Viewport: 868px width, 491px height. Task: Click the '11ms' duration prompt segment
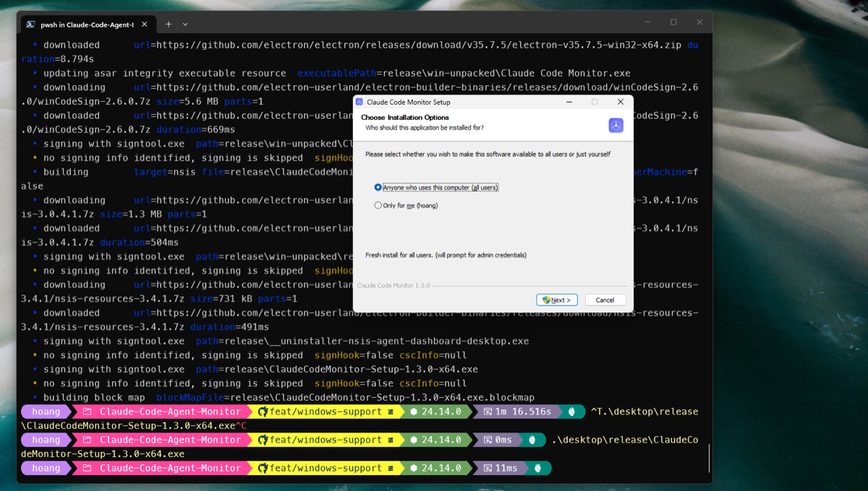501,468
